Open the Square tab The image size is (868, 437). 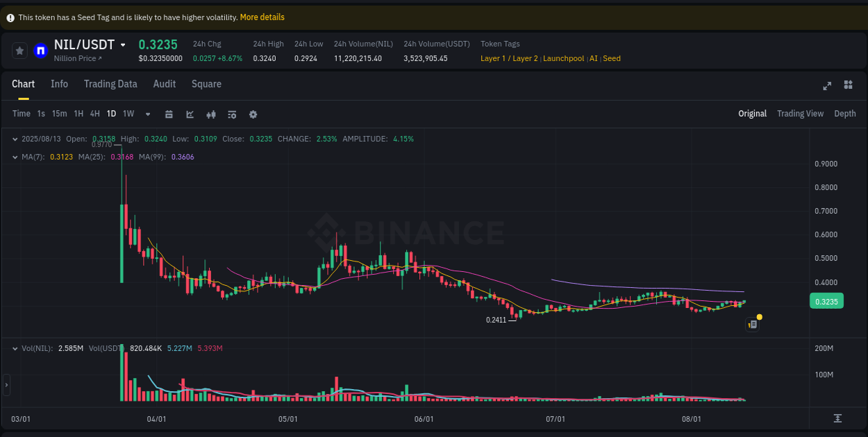click(x=206, y=84)
